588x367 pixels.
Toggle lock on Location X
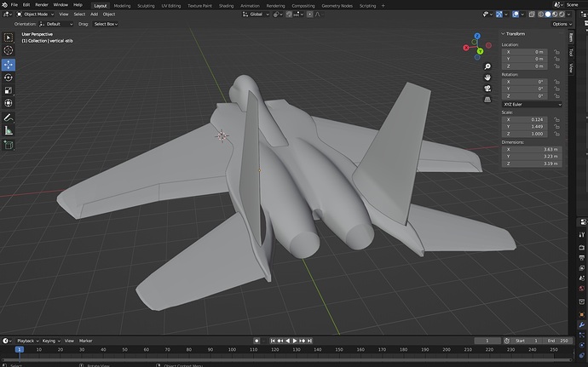click(556, 52)
